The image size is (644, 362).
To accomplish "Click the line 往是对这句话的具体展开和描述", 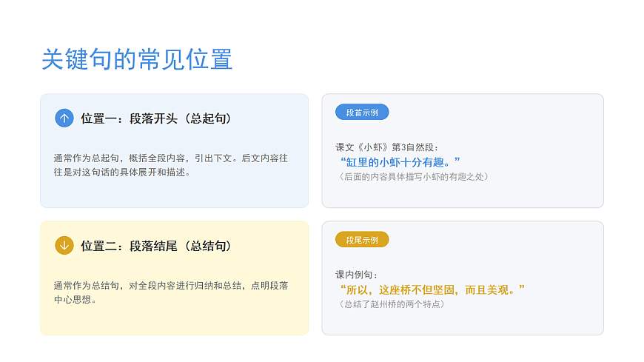I will click(x=122, y=172).
